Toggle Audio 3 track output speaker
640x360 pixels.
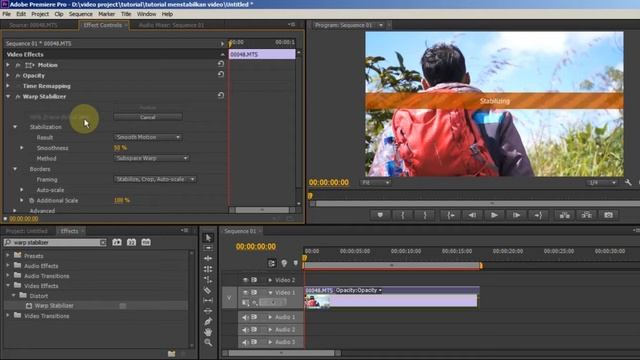pyautogui.click(x=245, y=342)
